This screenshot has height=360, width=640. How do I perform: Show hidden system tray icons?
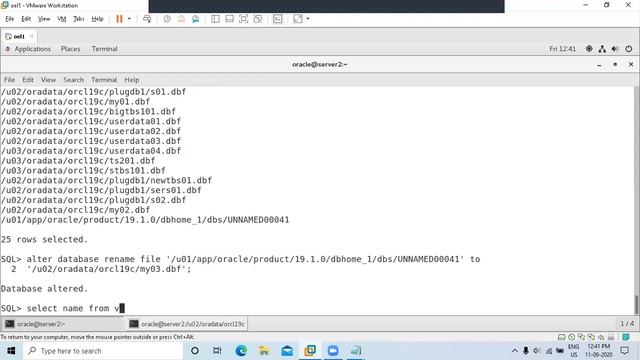click(x=515, y=351)
